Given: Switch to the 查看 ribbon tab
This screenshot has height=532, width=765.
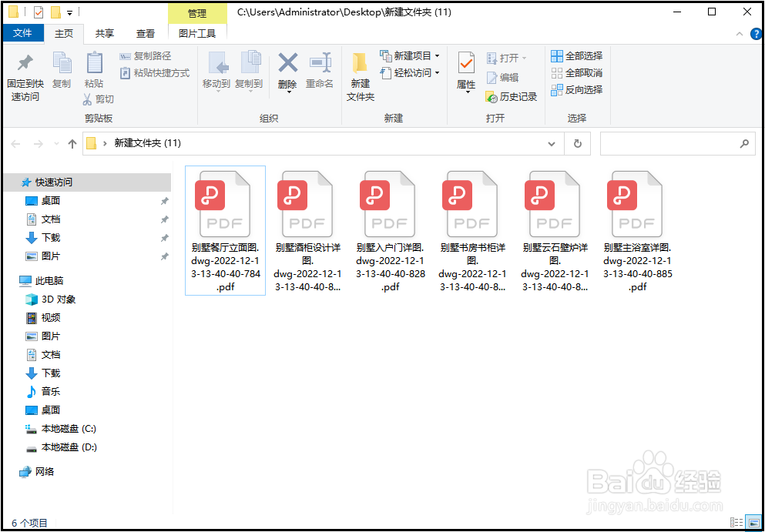Looking at the screenshot, I should pyautogui.click(x=146, y=33).
